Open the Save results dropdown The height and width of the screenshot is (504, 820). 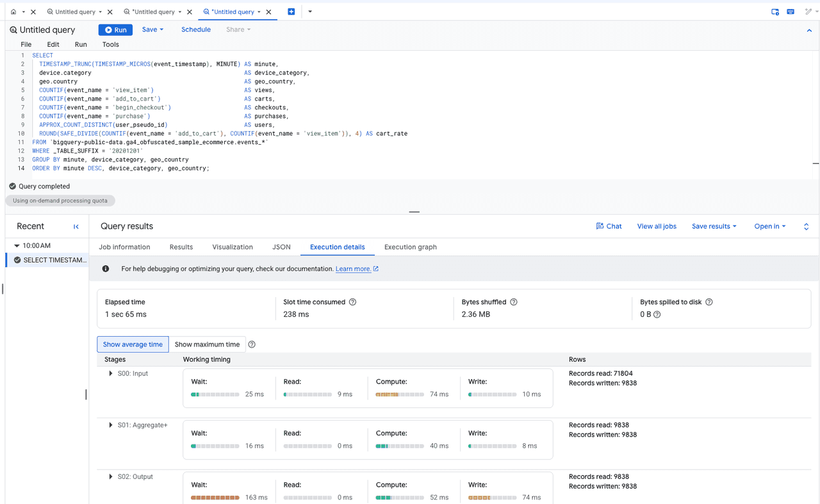click(714, 226)
